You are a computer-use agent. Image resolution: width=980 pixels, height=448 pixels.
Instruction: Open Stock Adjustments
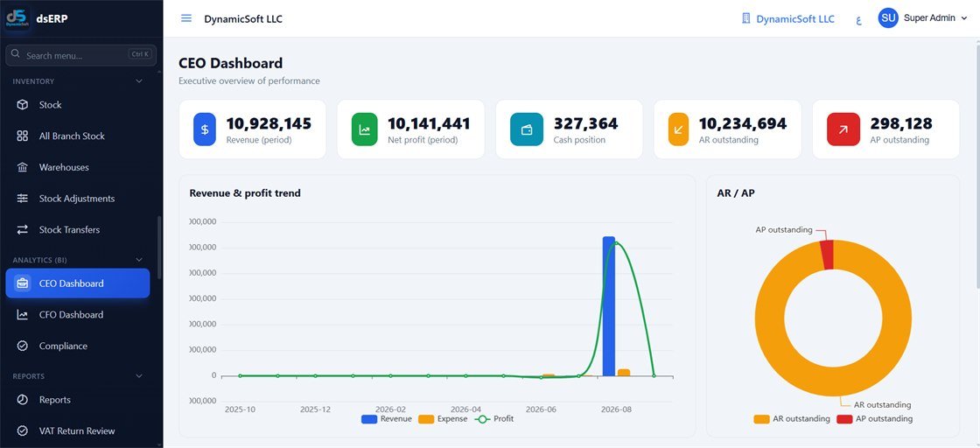(x=78, y=199)
